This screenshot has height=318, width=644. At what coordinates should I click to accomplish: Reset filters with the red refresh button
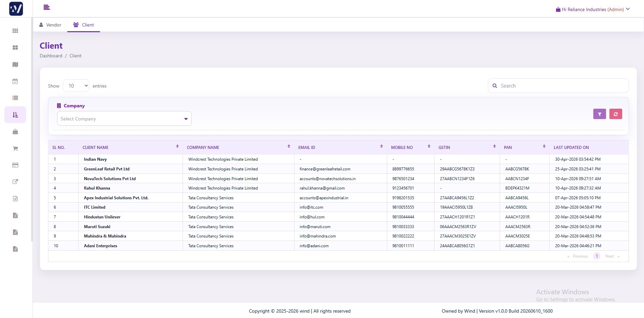point(615,114)
